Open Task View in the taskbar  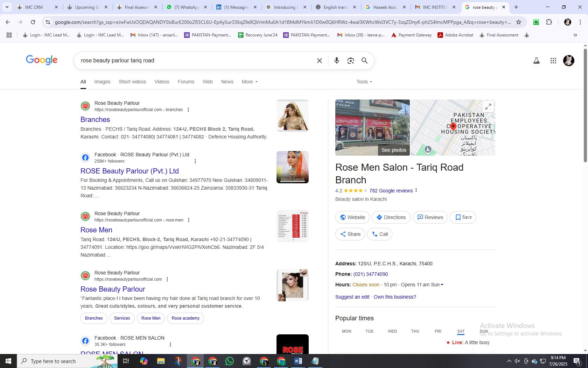tap(126, 361)
